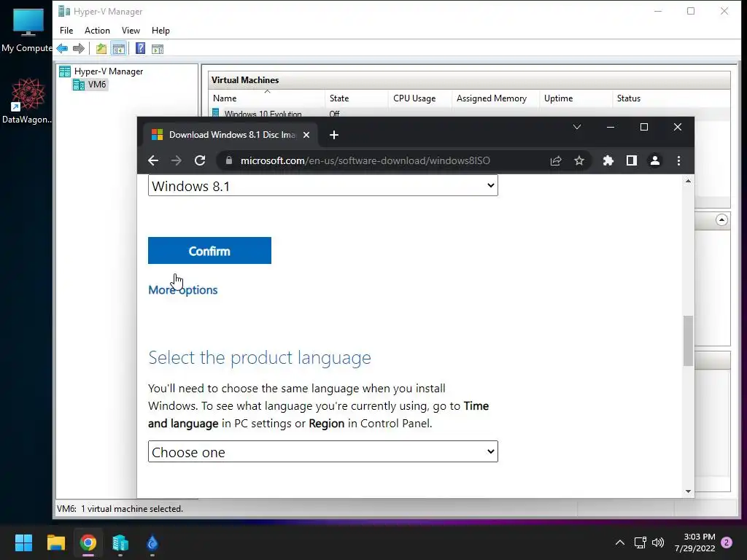The height and width of the screenshot is (560, 747).
Task: Open the Help menu in Hyper-V Manager
Action: (160, 31)
